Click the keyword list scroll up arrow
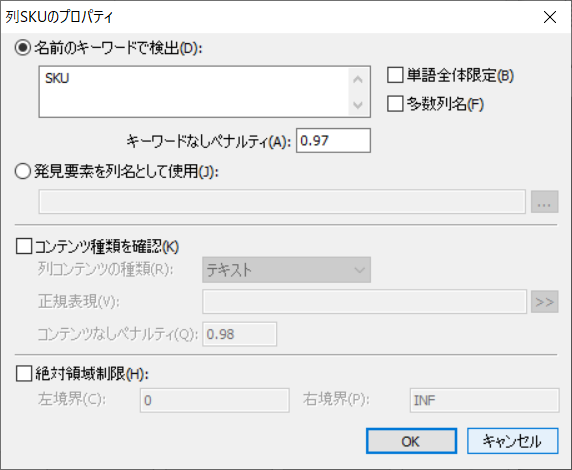 click(358, 79)
